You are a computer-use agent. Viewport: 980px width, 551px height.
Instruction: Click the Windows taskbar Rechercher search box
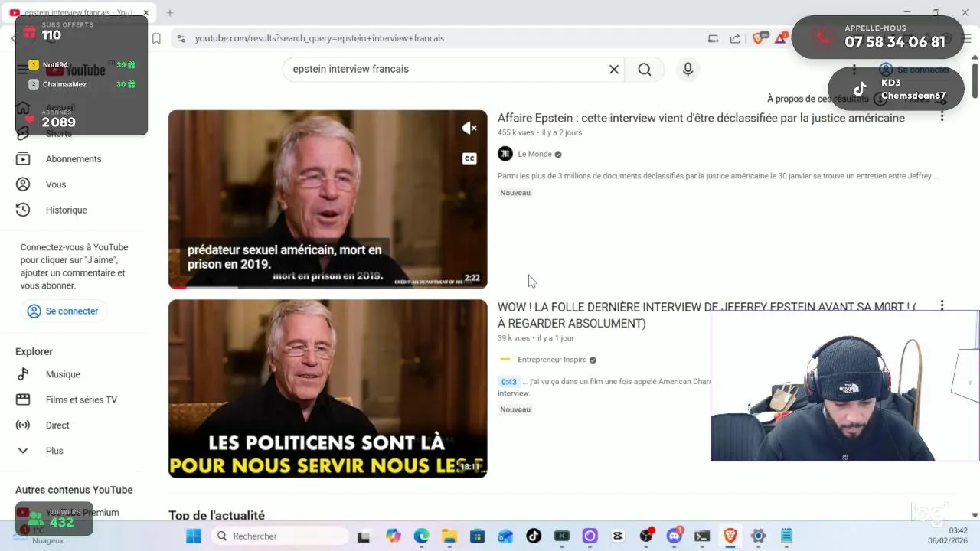click(x=279, y=536)
